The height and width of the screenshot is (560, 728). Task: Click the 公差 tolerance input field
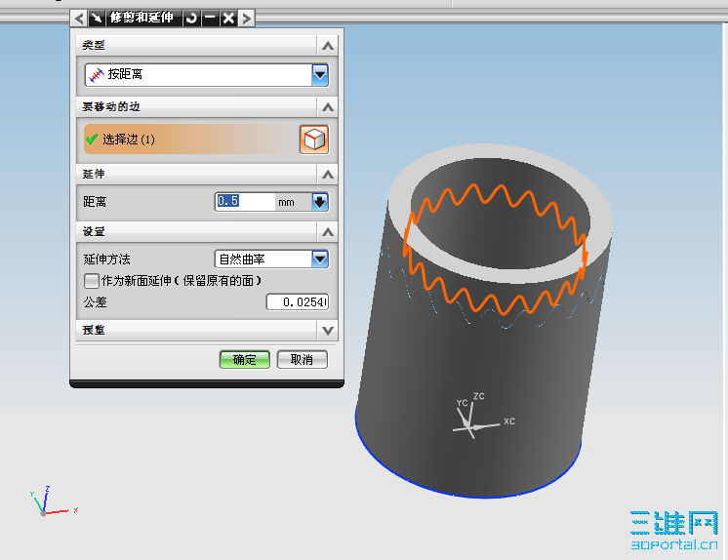click(x=298, y=301)
